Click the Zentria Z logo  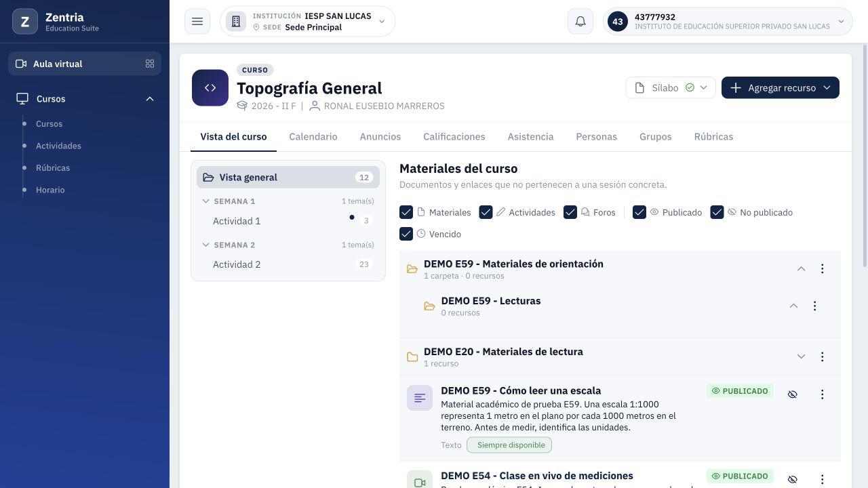[25, 22]
